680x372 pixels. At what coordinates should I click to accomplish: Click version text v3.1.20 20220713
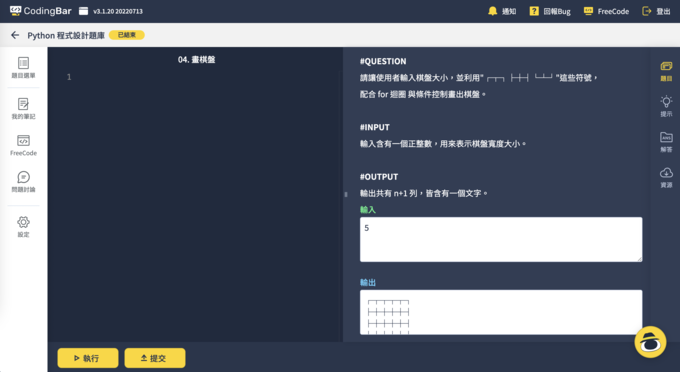coord(118,11)
